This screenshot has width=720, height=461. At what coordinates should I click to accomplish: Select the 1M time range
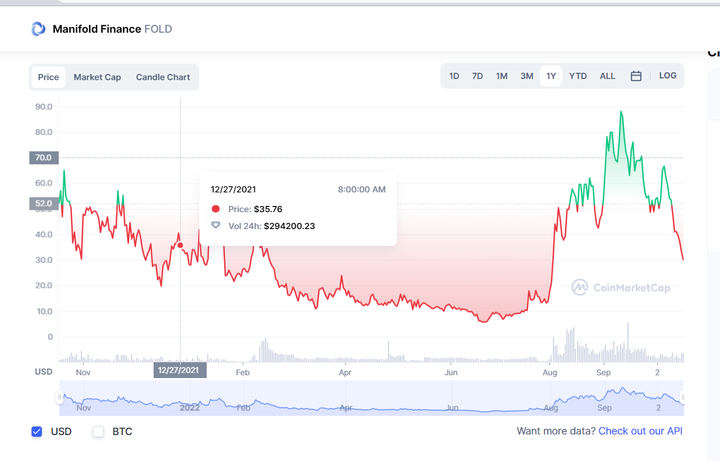(501, 76)
